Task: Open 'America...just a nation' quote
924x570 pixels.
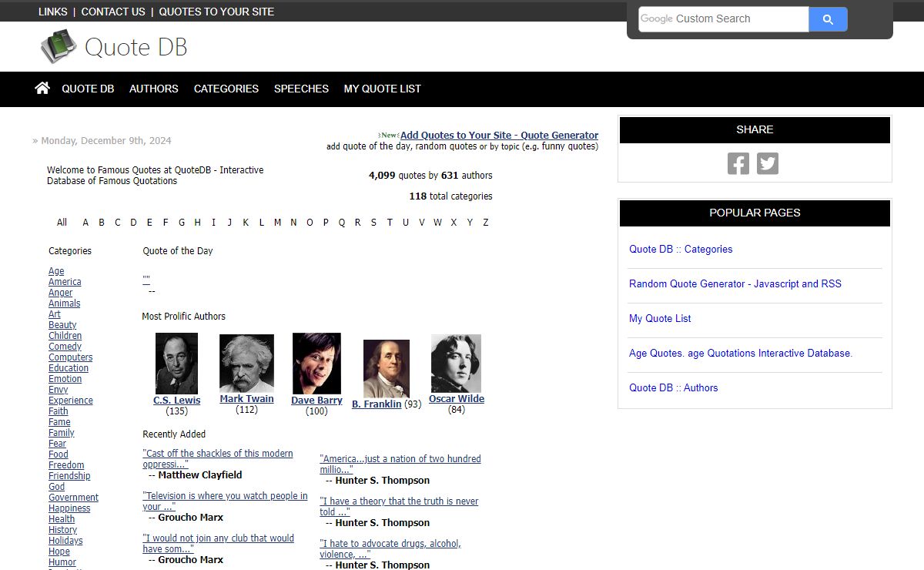Action: click(x=400, y=464)
